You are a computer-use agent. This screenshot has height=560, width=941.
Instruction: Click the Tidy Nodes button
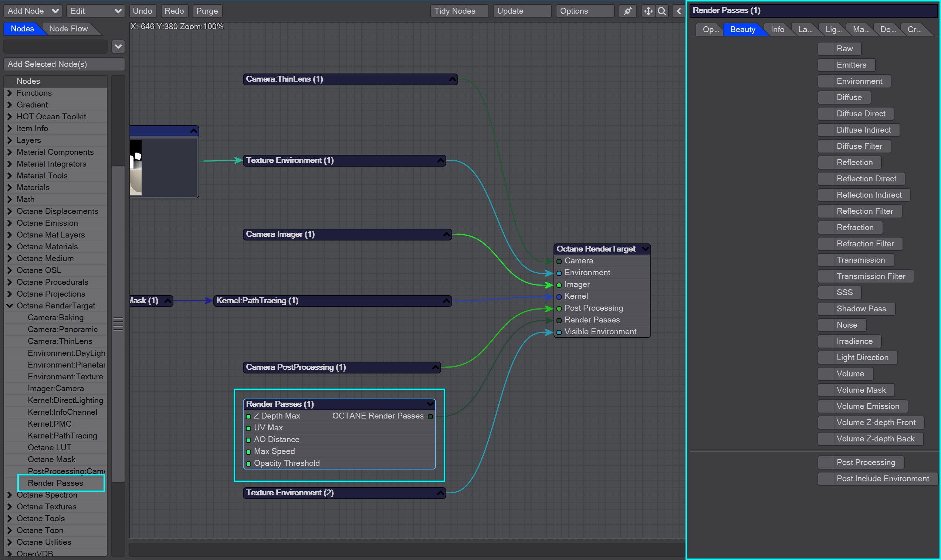pos(459,11)
